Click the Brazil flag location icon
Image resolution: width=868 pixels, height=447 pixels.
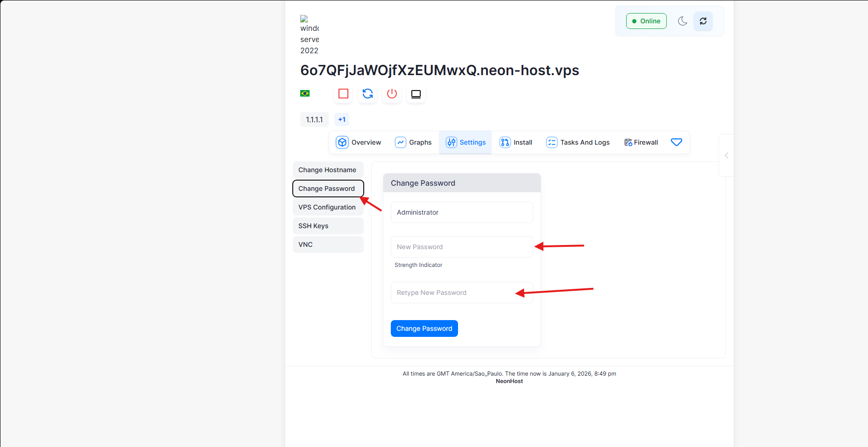(x=305, y=93)
